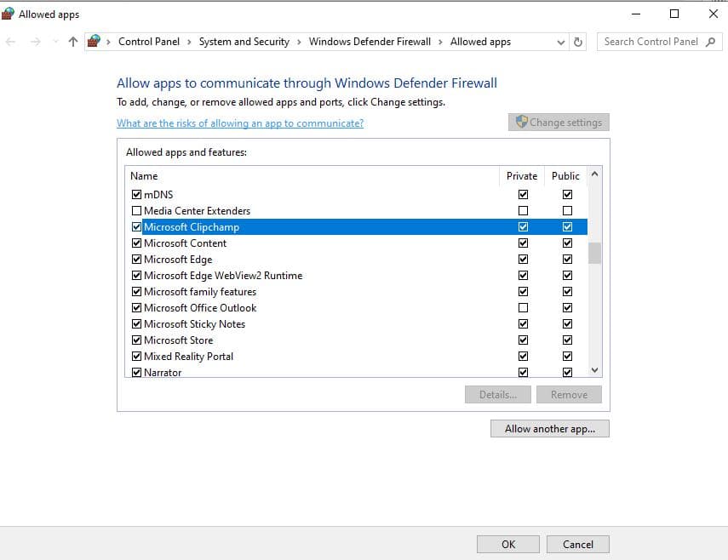The width and height of the screenshot is (728, 560).
Task: Toggle Public checkbox for Microsoft Store
Action: click(x=567, y=340)
